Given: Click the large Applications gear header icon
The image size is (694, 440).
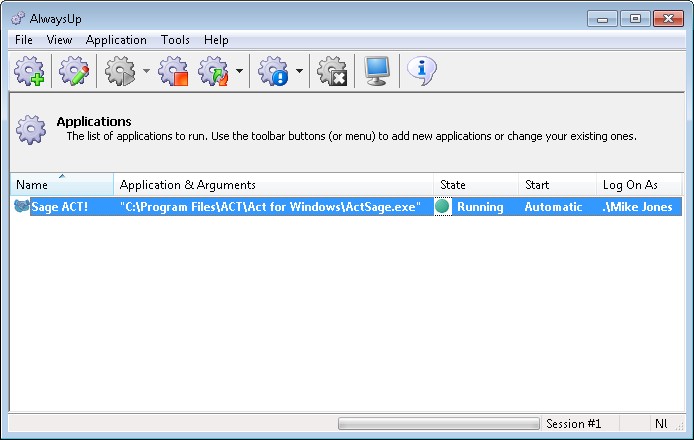Looking at the screenshot, I should click(31, 130).
